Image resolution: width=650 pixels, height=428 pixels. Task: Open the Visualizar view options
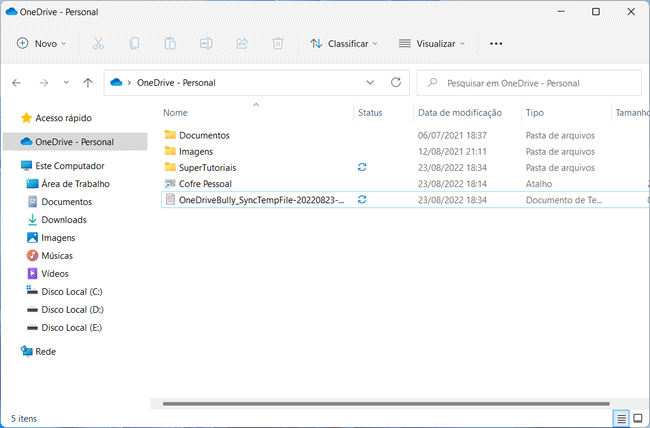(x=433, y=44)
